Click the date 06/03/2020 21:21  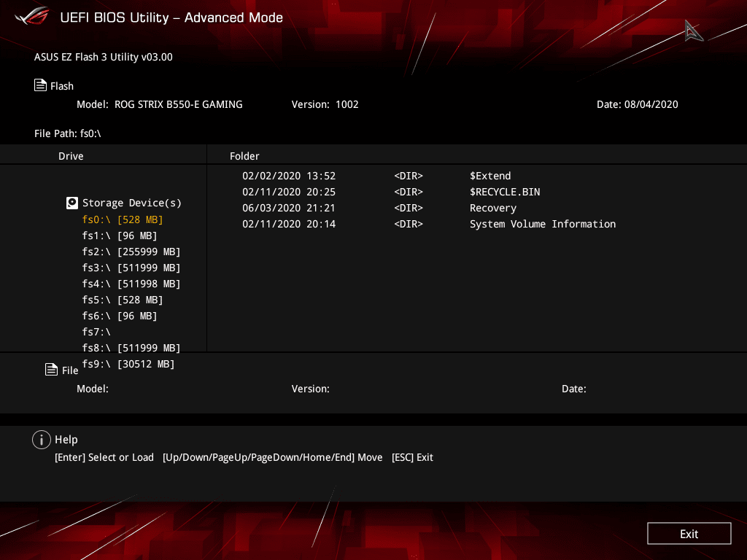coord(289,208)
